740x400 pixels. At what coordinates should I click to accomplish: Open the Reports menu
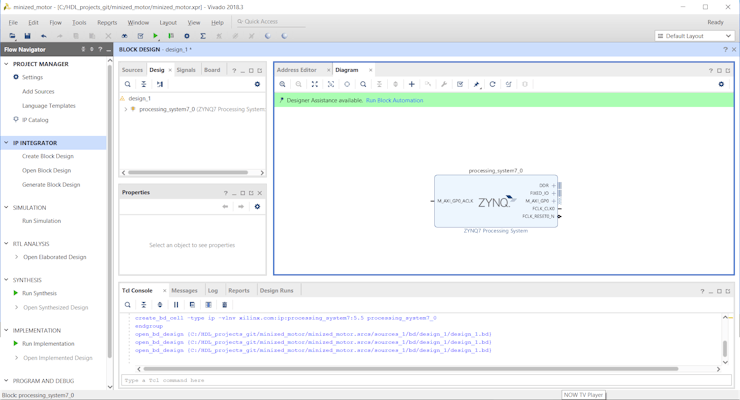(107, 22)
